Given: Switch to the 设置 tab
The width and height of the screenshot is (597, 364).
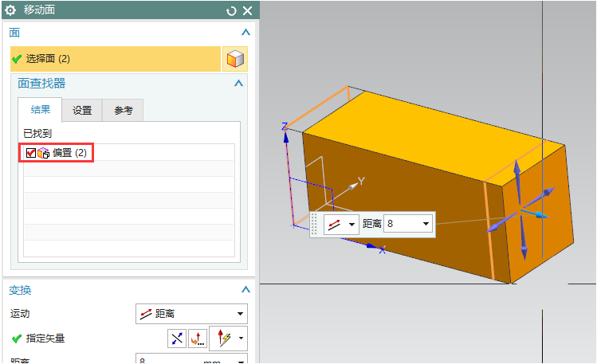Looking at the screenshot, I should 82,111.
